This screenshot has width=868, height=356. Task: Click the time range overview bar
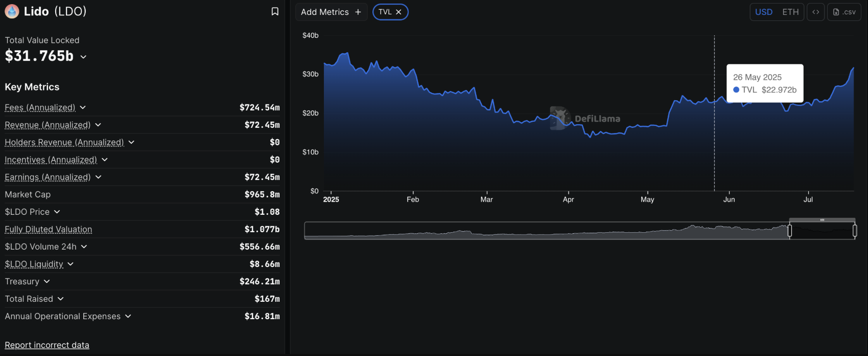pyautogui.click(x=547, y=231)
